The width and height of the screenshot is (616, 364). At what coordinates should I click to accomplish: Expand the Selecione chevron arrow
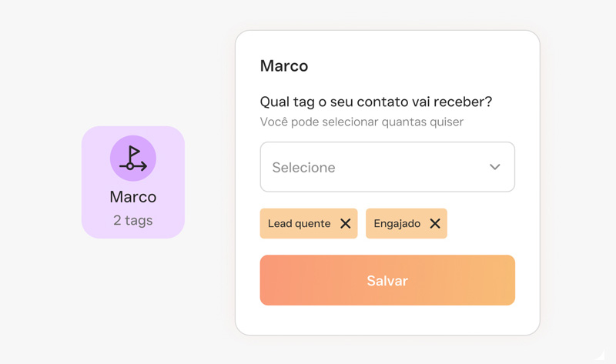pyautogui.click(x=495, y=167)
